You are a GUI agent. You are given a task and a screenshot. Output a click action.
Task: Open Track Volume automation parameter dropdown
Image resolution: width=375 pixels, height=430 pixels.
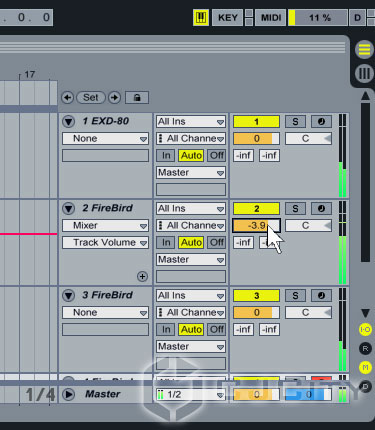[105, 243]
